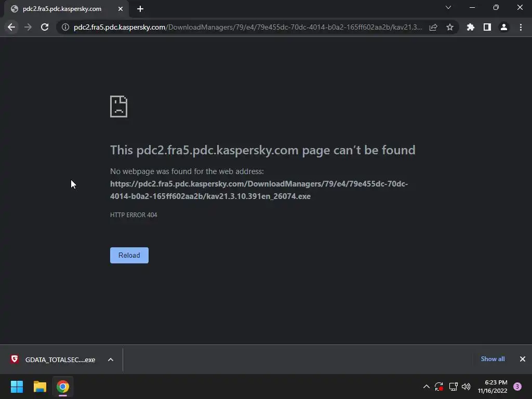Share this page icon

coord(433,27)
